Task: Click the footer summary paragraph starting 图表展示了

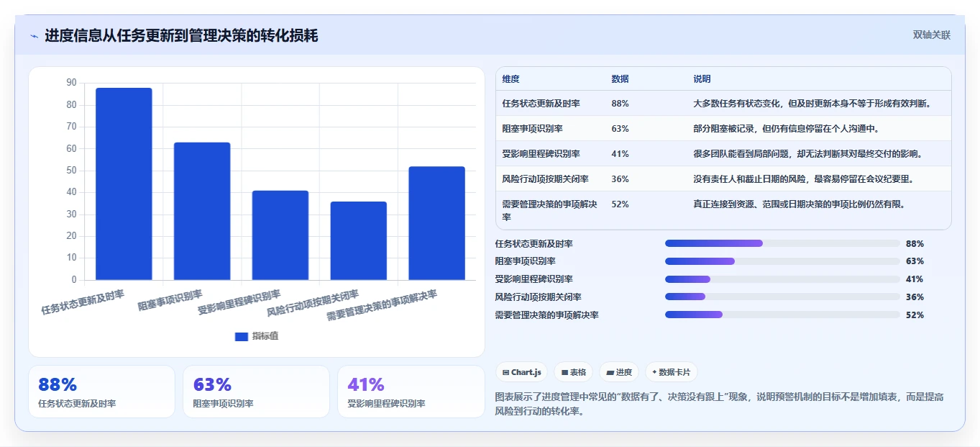Action: pos(720,404)
